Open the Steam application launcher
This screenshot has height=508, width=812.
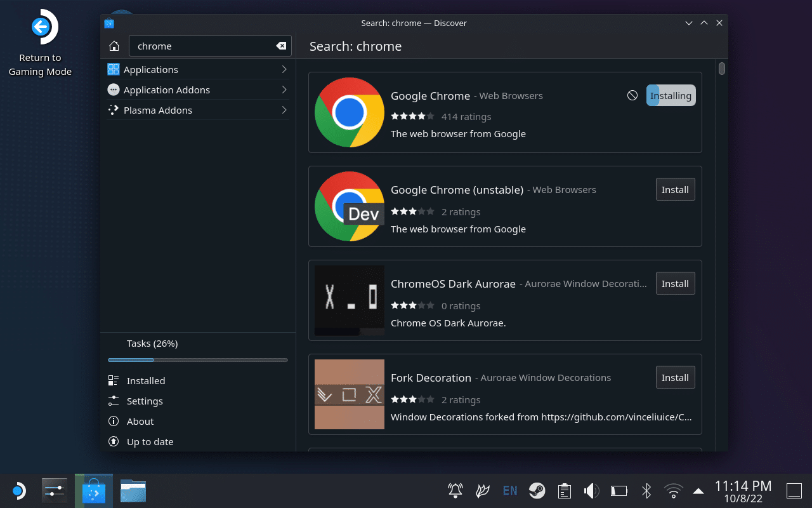tap(18, 491)
